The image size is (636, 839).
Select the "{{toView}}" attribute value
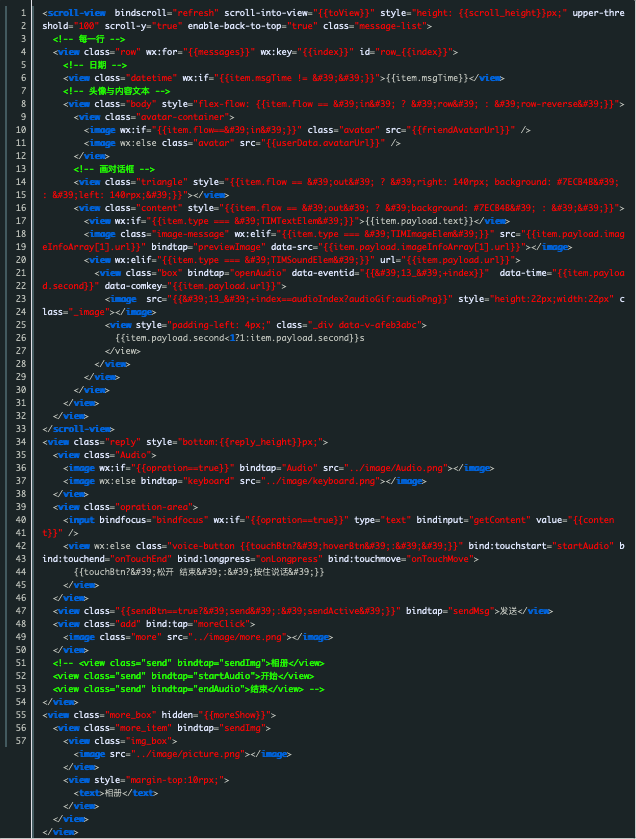click(x=344, y=13)
